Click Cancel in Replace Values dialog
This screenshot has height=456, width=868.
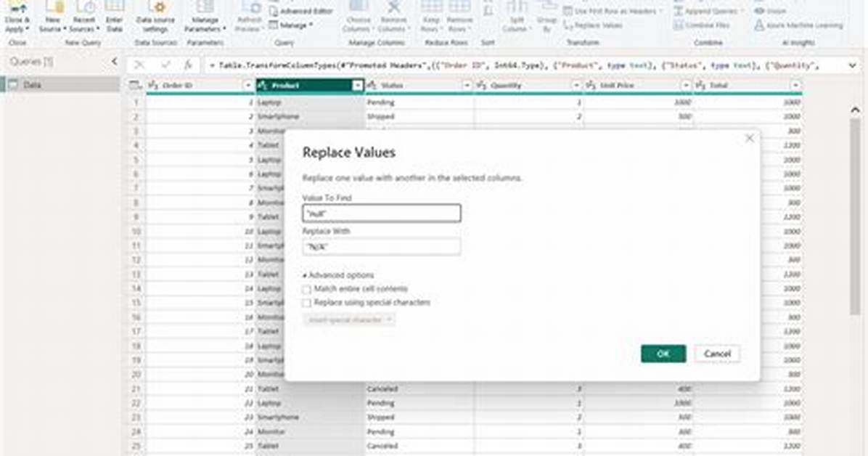click(717, 354)
